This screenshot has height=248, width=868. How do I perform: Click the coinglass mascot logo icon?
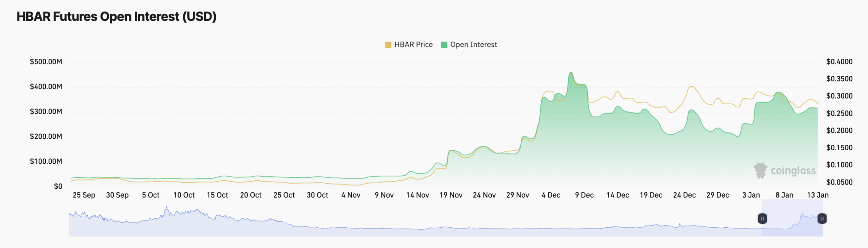click(x=761, y=171)
